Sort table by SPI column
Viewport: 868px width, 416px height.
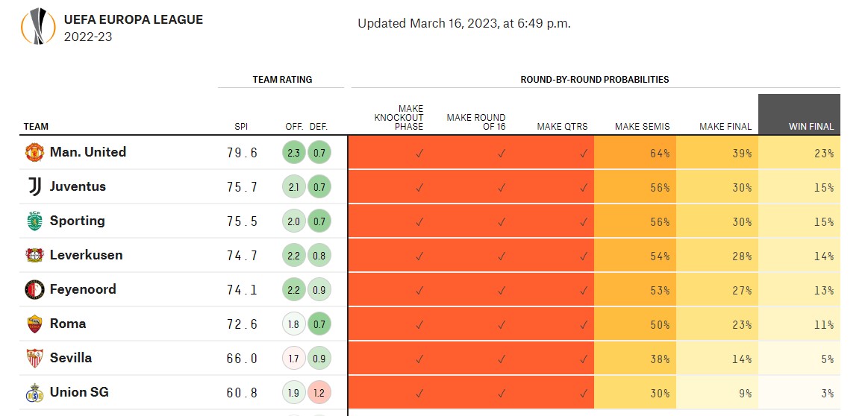coord(241,127)
